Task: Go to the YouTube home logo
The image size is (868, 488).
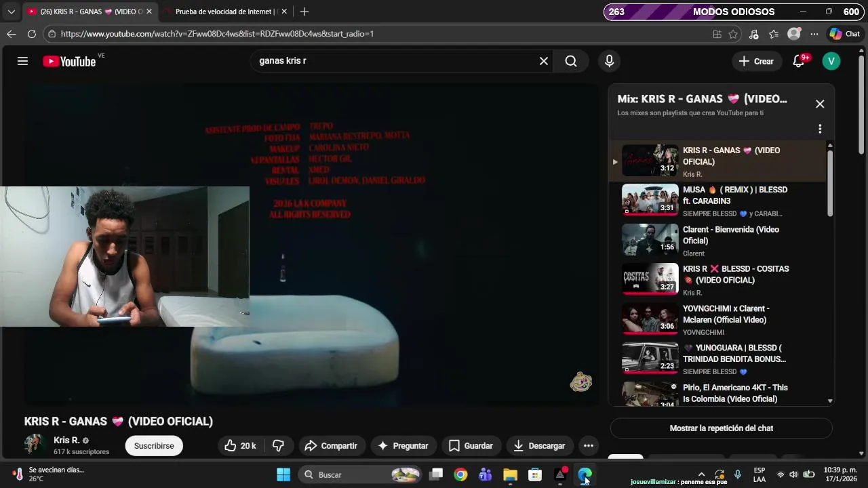Action: tap(69, 61)
